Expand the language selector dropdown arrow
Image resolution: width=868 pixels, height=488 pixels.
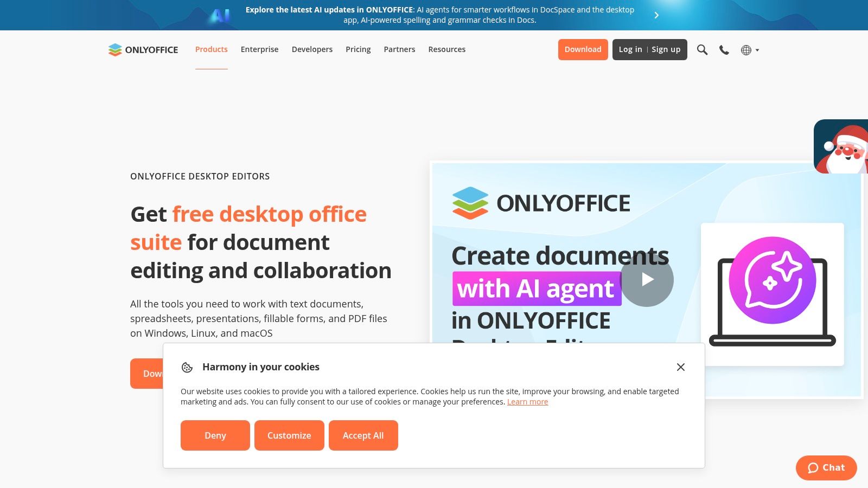tap(758, 50)
